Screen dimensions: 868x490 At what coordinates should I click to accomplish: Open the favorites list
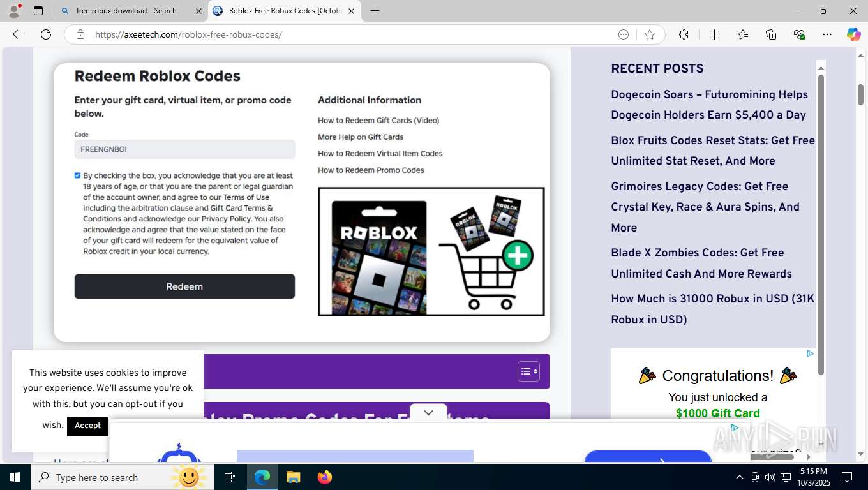743,34
